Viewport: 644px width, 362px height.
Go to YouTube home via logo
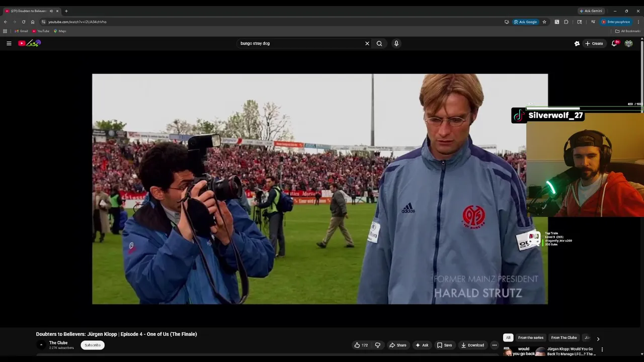(x=29, y=43)
